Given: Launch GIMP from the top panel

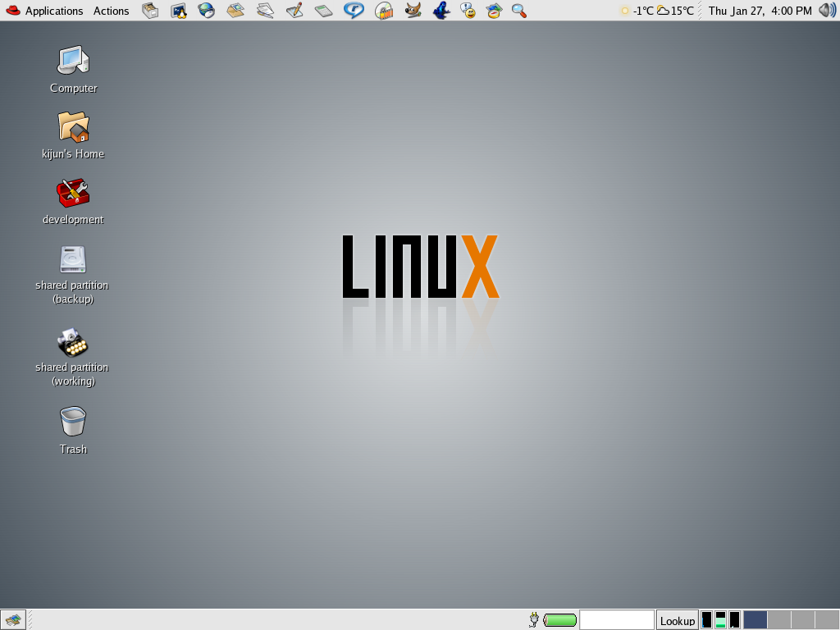Looking at the screenshot, I should pyautogui.click(x=413, y=10).
